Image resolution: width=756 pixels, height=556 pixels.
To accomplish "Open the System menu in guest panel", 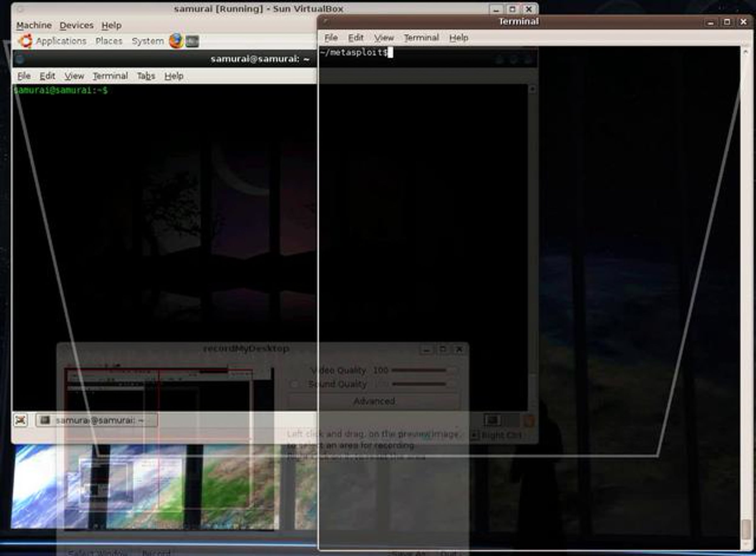I will [x=147, y=41].
